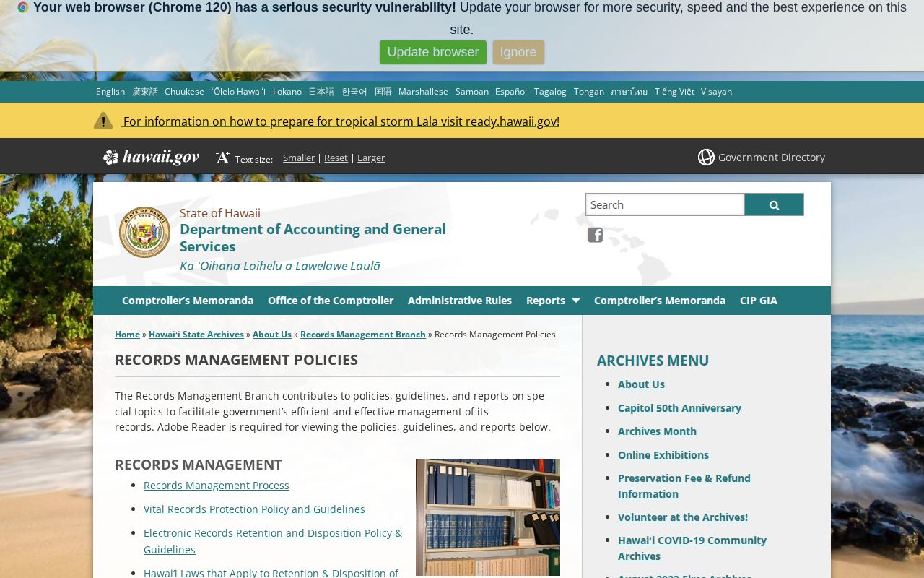Open the Hawai'i State Archives breadcrumb
Viewport: 924px width, 578px height.
point(196,335)
